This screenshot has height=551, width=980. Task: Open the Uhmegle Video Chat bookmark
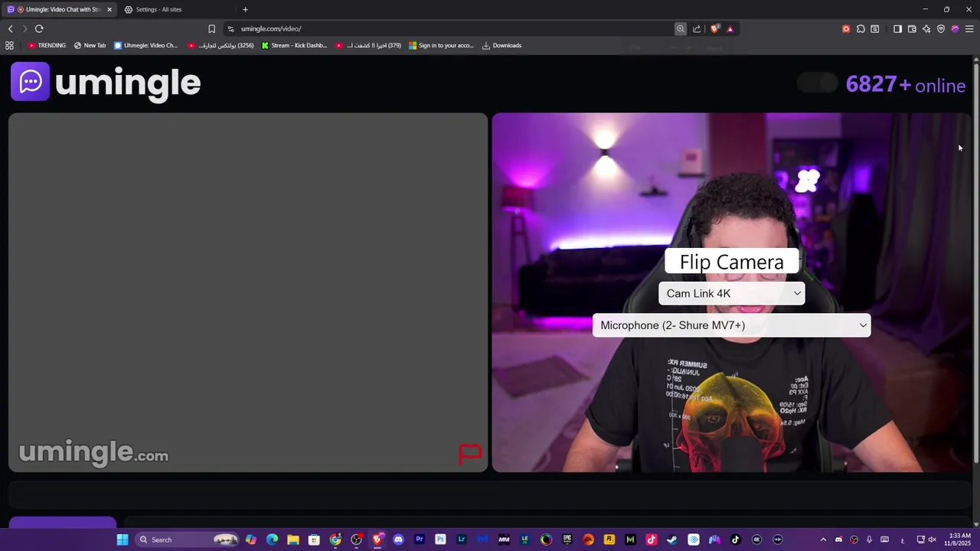(x=145, y=45)
